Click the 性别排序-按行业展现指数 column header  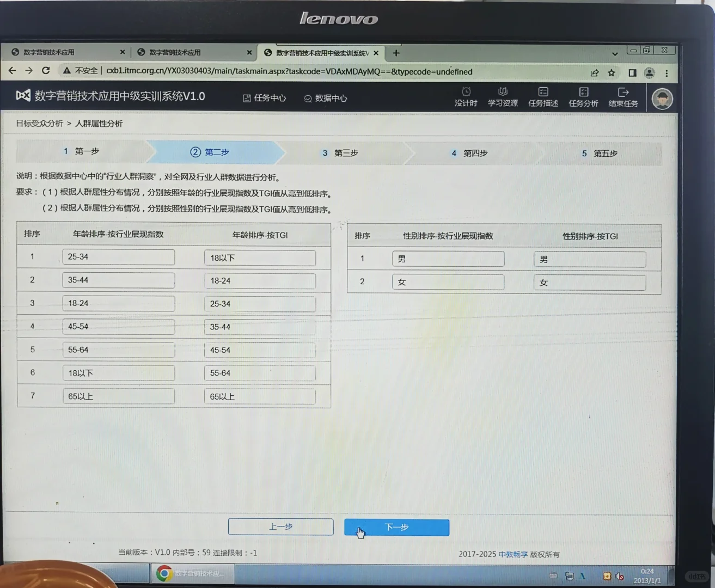[448, 236]
